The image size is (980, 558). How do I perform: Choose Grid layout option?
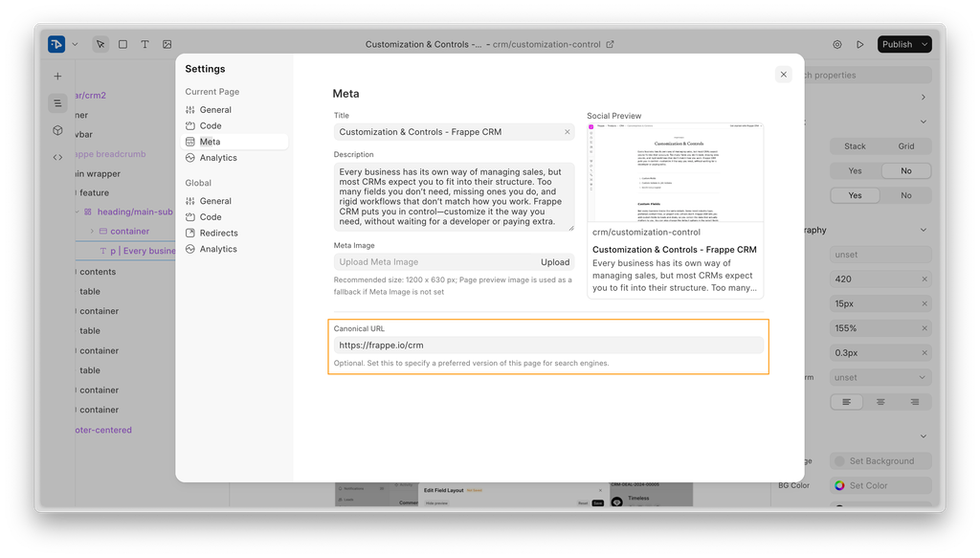pos(906,146)
